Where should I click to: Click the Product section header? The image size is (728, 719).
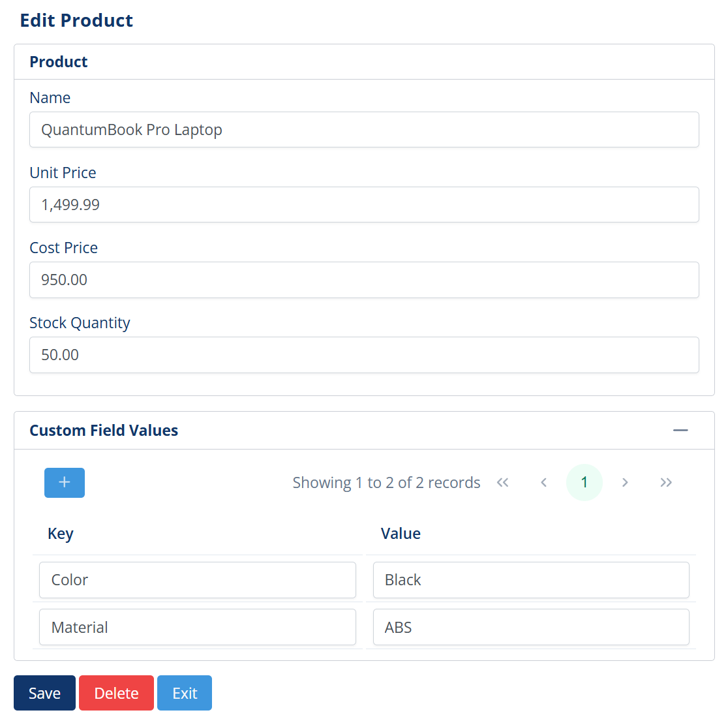point(58,61)
